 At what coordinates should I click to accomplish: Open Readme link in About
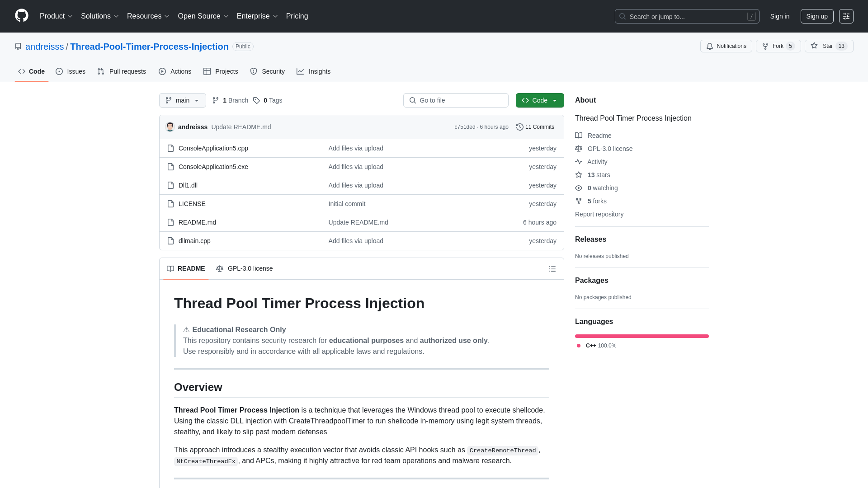[x=594, y=136]
